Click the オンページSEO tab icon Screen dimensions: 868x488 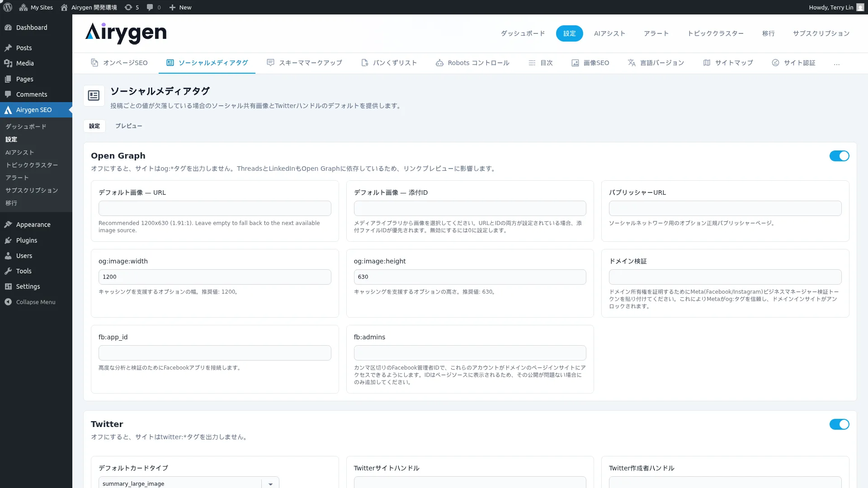tap(94, 63)
